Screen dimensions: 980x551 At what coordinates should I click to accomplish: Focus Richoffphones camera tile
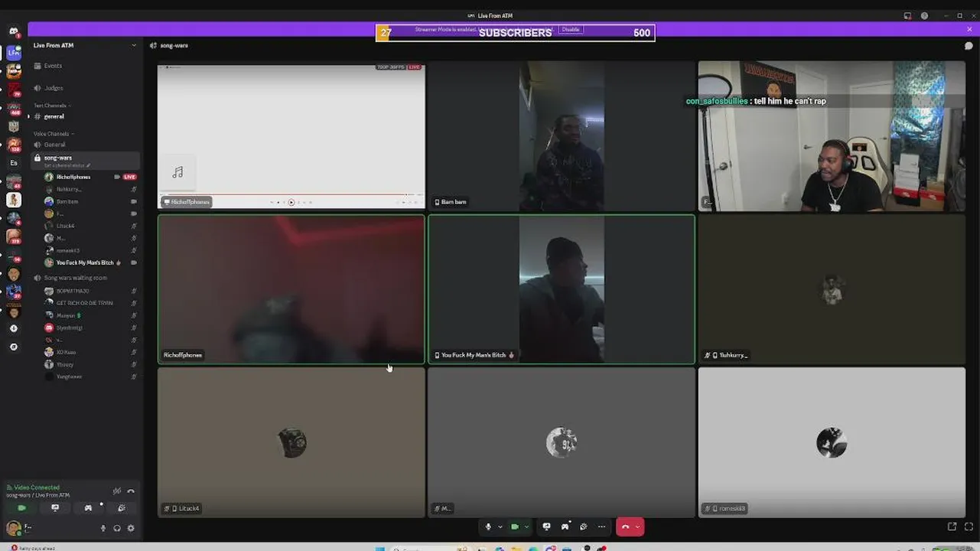pyautogui.click(x=291, y=289)
